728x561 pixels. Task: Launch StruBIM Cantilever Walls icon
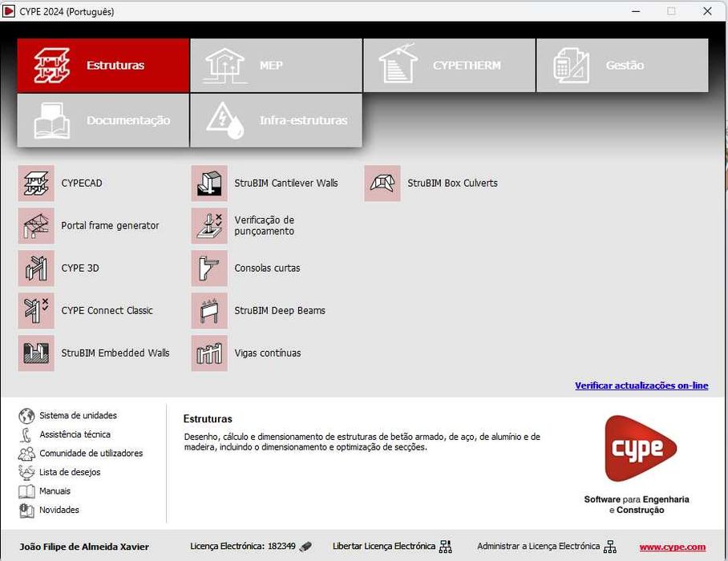coord(209,184)
